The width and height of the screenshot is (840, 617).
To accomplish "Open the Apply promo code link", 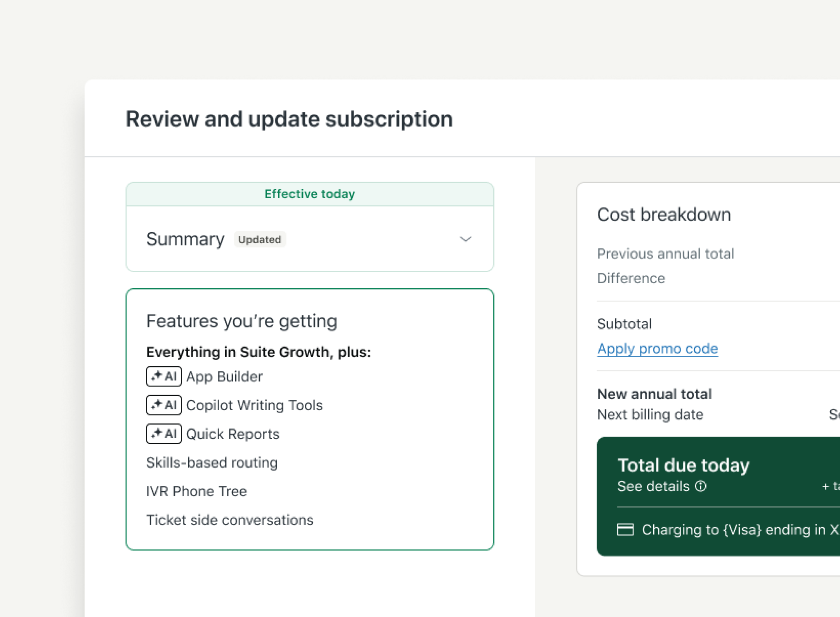I will point(657,348).
